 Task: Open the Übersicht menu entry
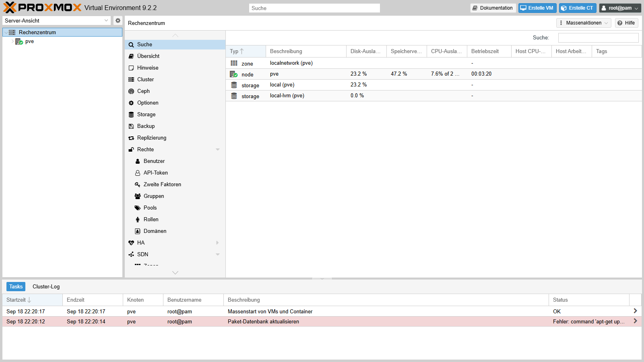coord(175,56)
